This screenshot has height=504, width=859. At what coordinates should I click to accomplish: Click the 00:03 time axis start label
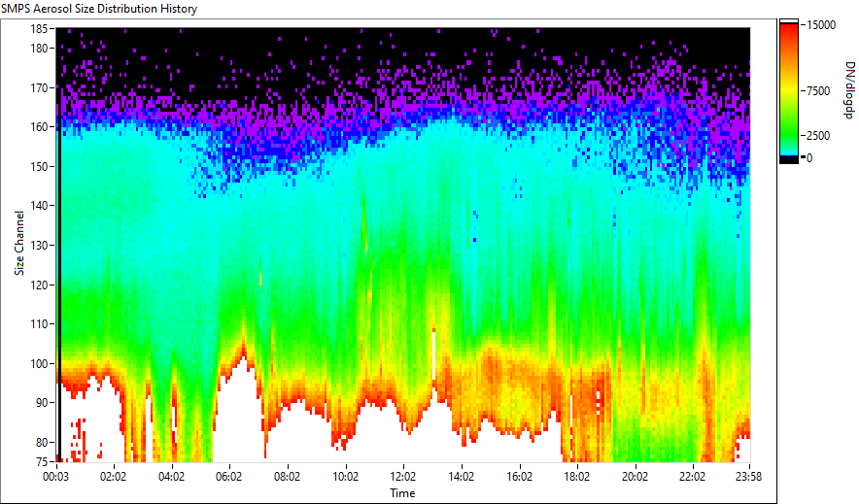click(x=56, y=477)
